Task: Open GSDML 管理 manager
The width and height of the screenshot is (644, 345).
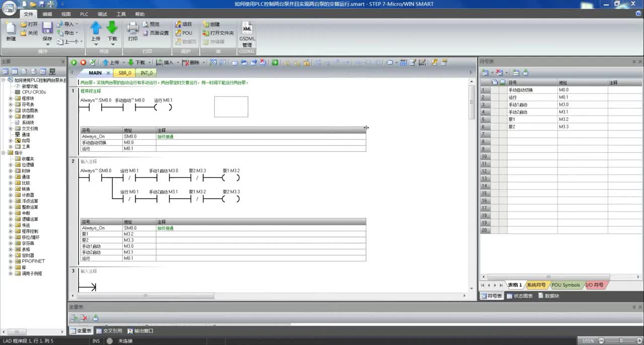Action: 247,34
